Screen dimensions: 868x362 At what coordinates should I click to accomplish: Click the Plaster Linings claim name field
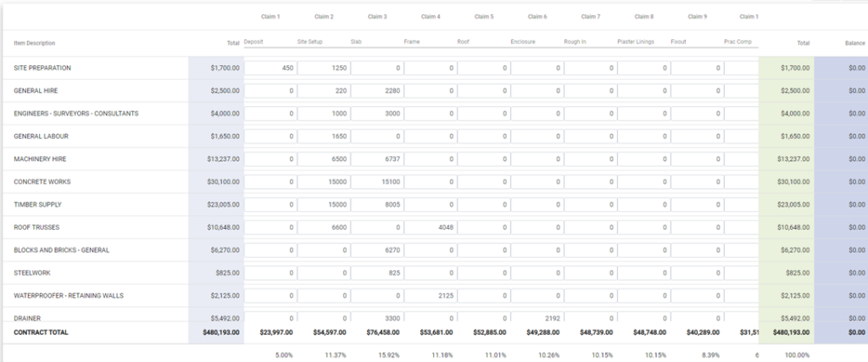[x=643, y=42]
